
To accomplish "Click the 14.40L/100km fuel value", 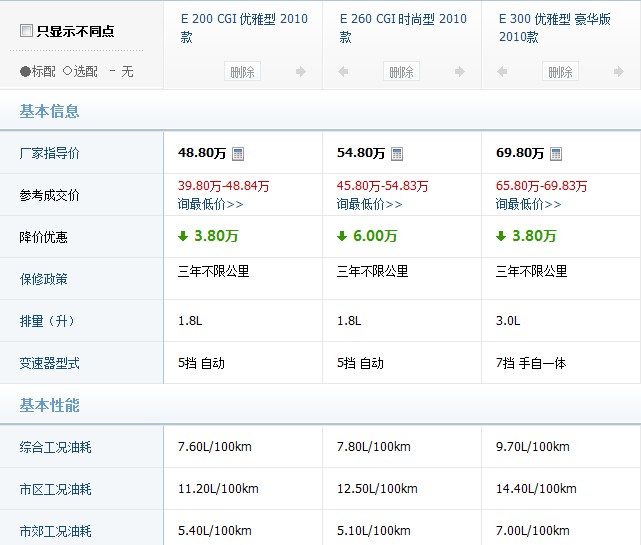I will click(536, 489).
